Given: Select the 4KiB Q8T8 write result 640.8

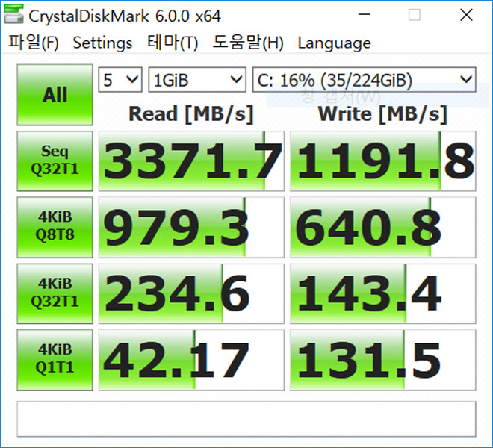Looking at the screenshot, I should tap(382, 227).
